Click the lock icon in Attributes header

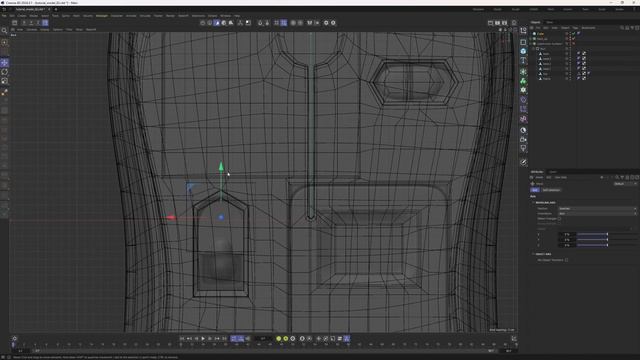(627, 177)
